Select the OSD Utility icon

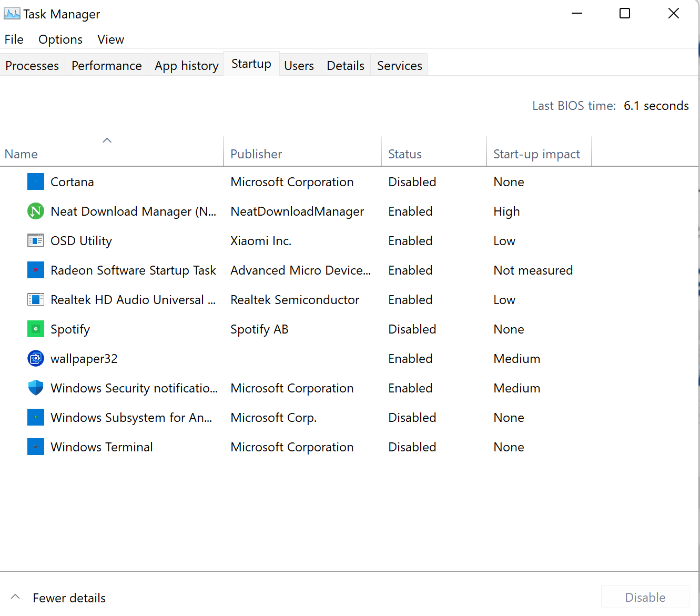pyautogui.click(x=36, y=241)
